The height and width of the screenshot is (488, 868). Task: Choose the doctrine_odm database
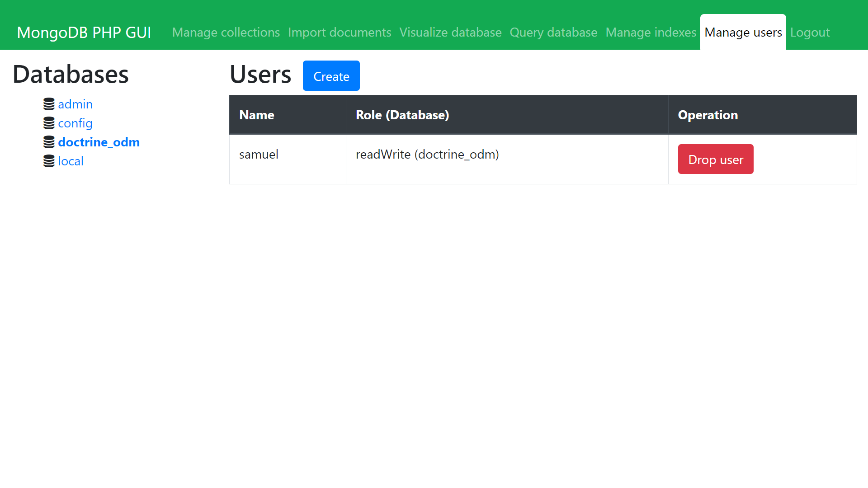(x=99, y=142)
